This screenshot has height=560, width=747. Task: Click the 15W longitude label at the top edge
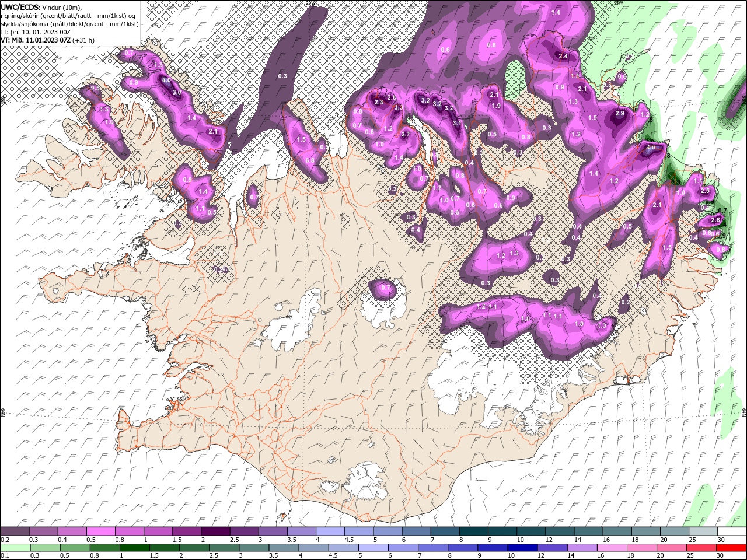[x=618, y=3]
